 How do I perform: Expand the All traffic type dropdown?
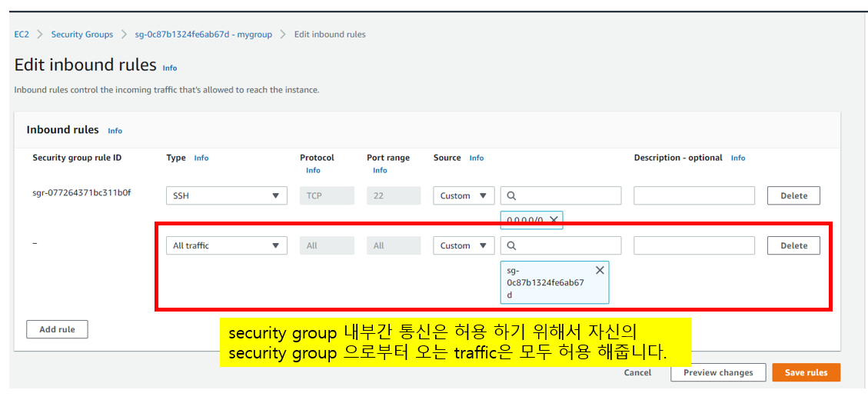226,245
